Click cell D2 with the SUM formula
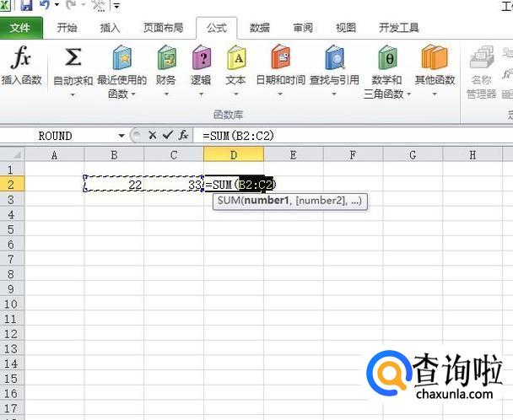Screen dimensions: 513x420 [234, 185]
